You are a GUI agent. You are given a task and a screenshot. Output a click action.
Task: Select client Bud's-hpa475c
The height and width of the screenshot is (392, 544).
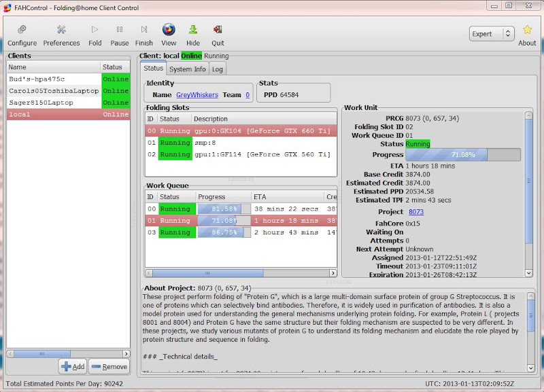(69, 79)
